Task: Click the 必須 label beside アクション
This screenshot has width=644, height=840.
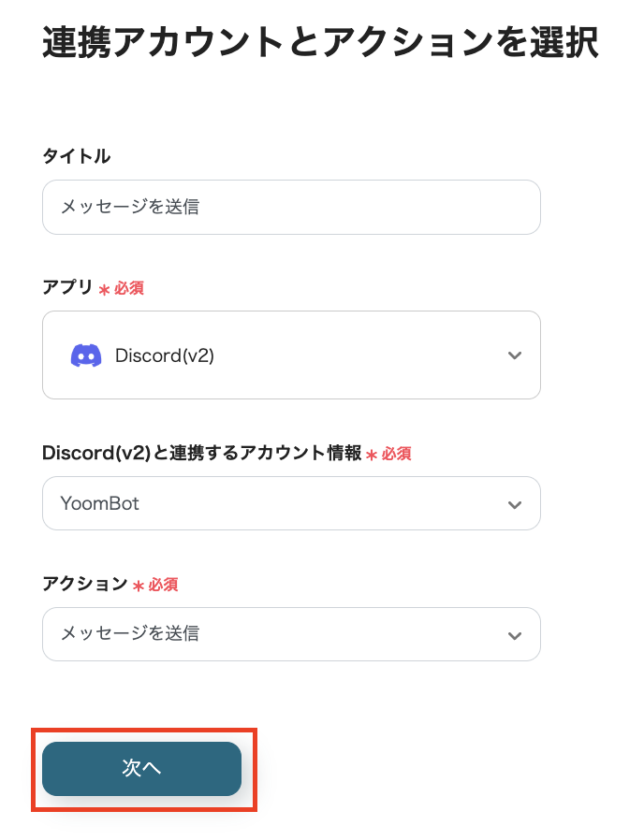Action: pyautogui.click(x=158, y=584)
